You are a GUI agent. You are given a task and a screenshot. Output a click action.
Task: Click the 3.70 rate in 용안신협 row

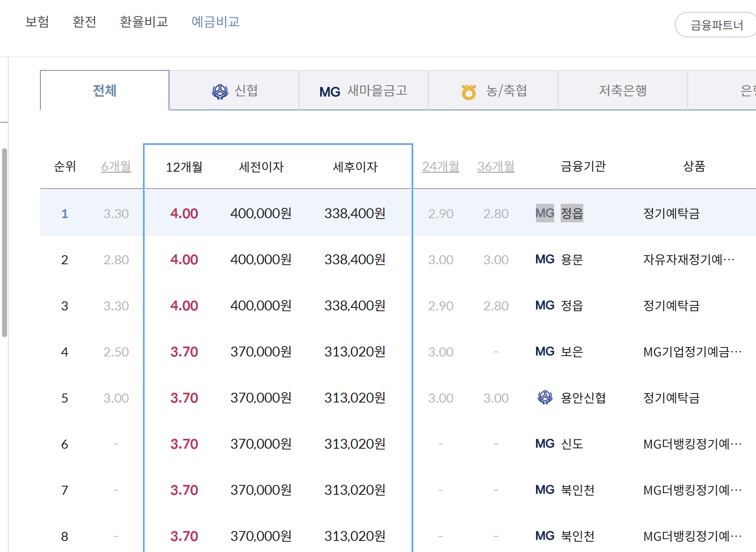coord(184,398)
